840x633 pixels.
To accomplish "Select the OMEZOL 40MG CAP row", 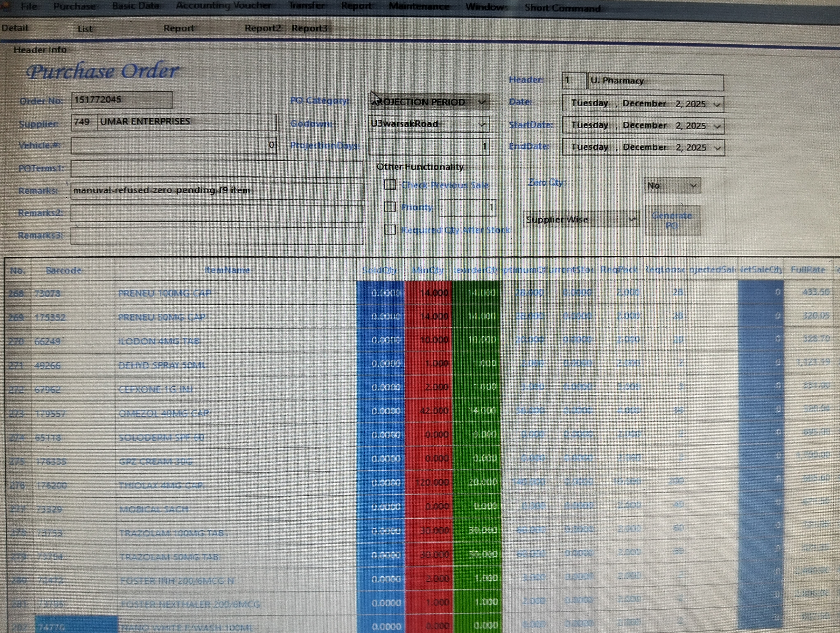I will 164,413.
